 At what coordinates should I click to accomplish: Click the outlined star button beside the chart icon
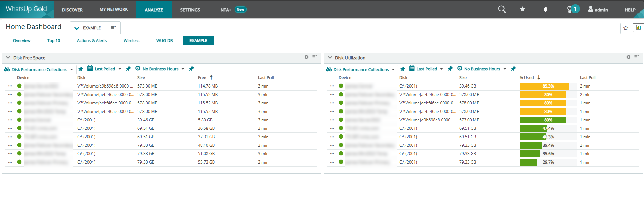626,28
